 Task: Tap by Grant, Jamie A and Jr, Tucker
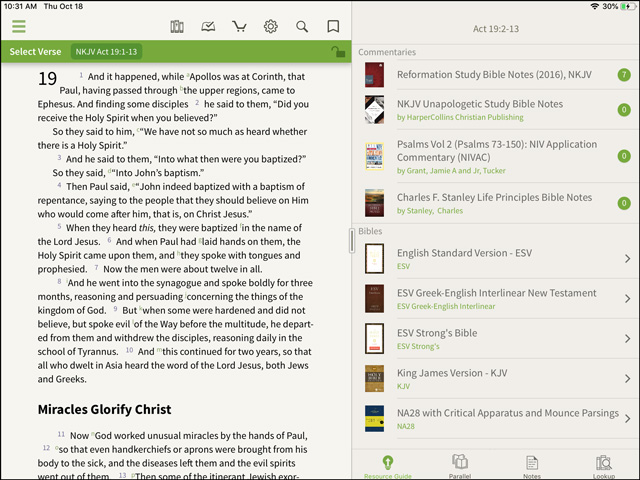click(x=451, y=171)
